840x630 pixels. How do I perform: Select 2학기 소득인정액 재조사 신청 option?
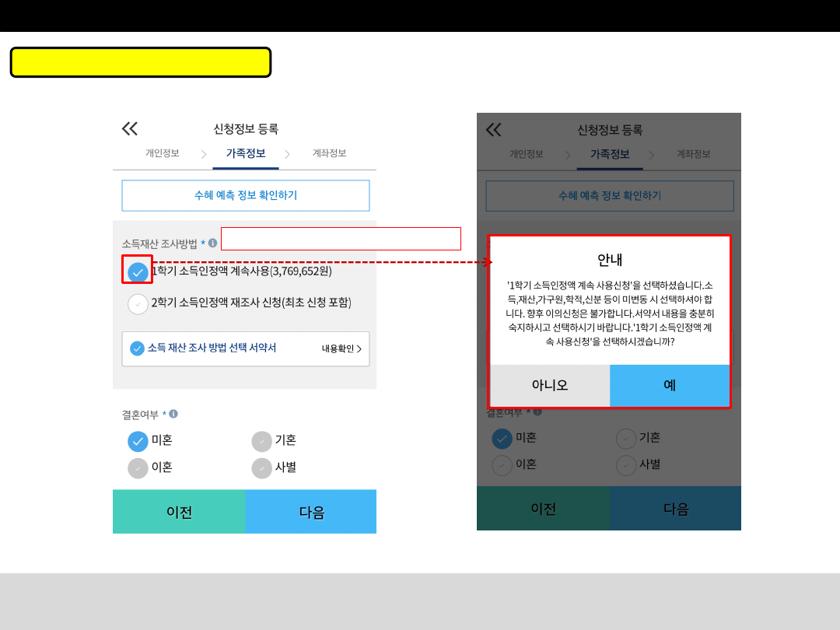coord(138,303)
